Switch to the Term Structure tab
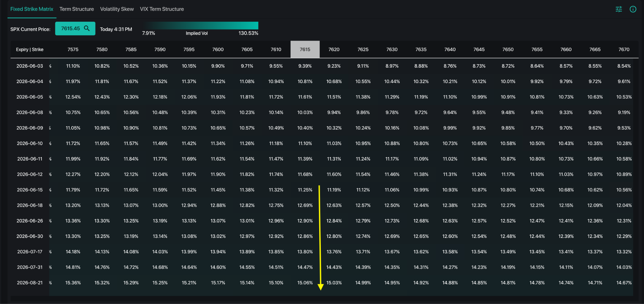The image size is (644, 304). pos(77,9)
